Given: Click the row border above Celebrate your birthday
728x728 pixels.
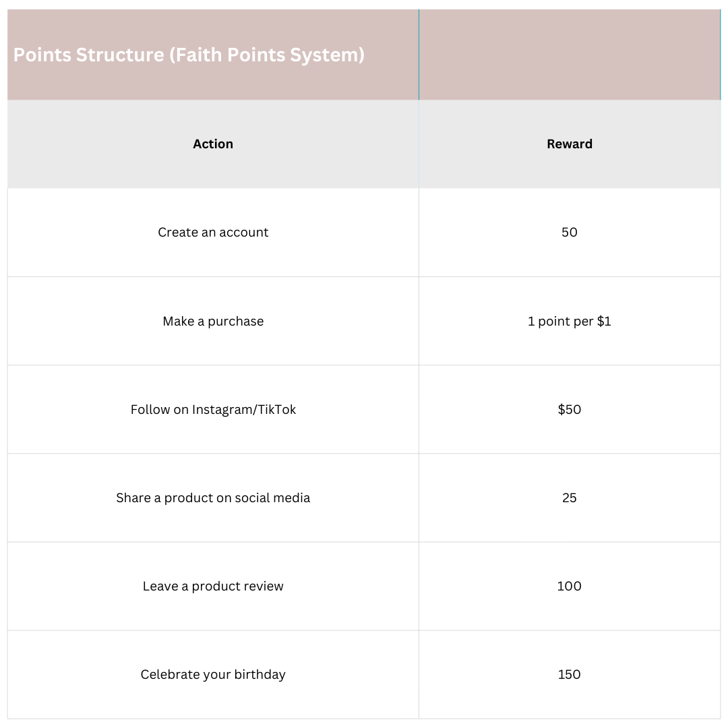Looking at the screenshot, I should [x=213, y=630].
